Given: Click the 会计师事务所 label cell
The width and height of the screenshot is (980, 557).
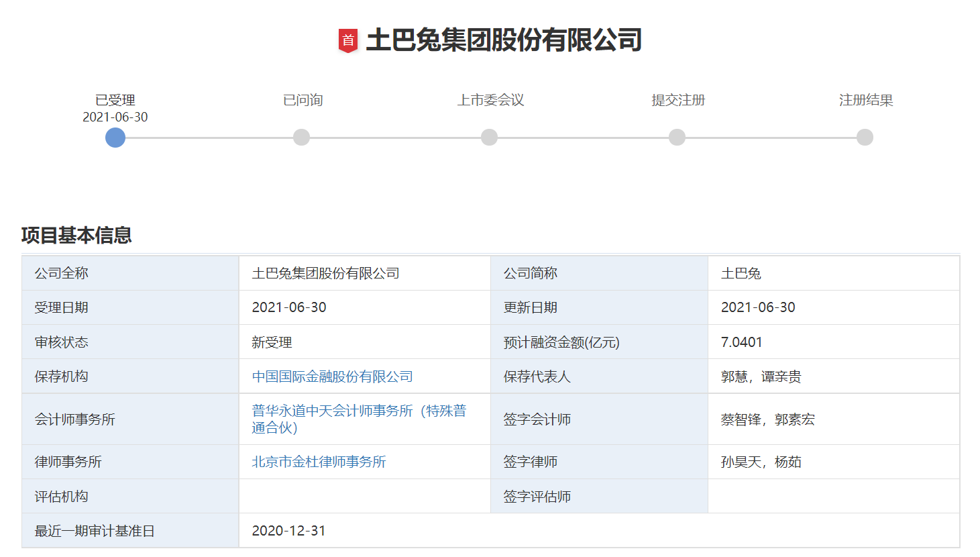Looking at the screenshot, I should tap(130, 419).
